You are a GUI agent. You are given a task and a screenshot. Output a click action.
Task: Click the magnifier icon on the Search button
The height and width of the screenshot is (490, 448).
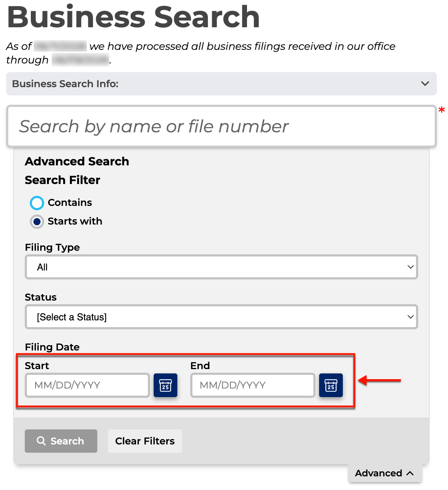(41, 441)
